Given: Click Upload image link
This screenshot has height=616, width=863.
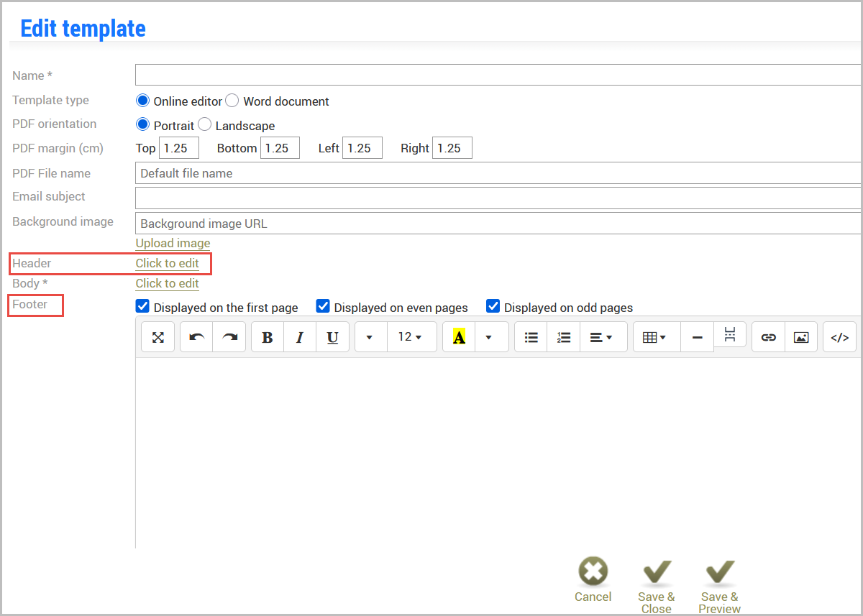Looking at the screenshot, I should (x=173, y=243).
